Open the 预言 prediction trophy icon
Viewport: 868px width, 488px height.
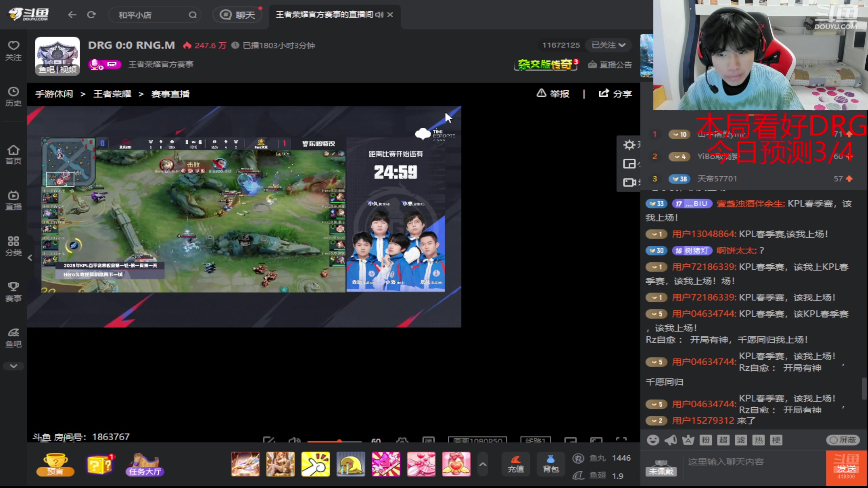coord(55,464)
